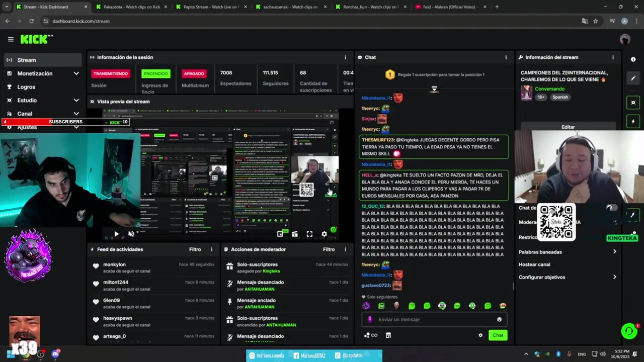Click Filtro in Acciones de moderador
Viewport: 644px width, 362px height.
(329, 249)
